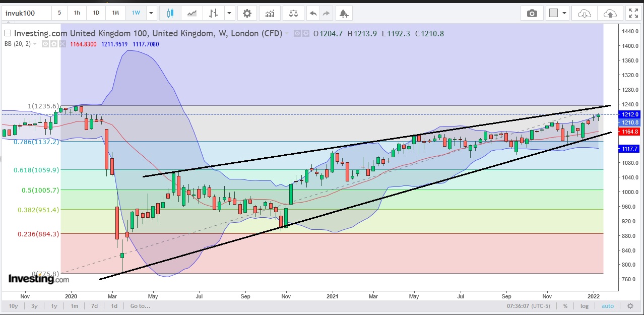Open the Indicators panel
644x315 pixels.
click(270, 13)
